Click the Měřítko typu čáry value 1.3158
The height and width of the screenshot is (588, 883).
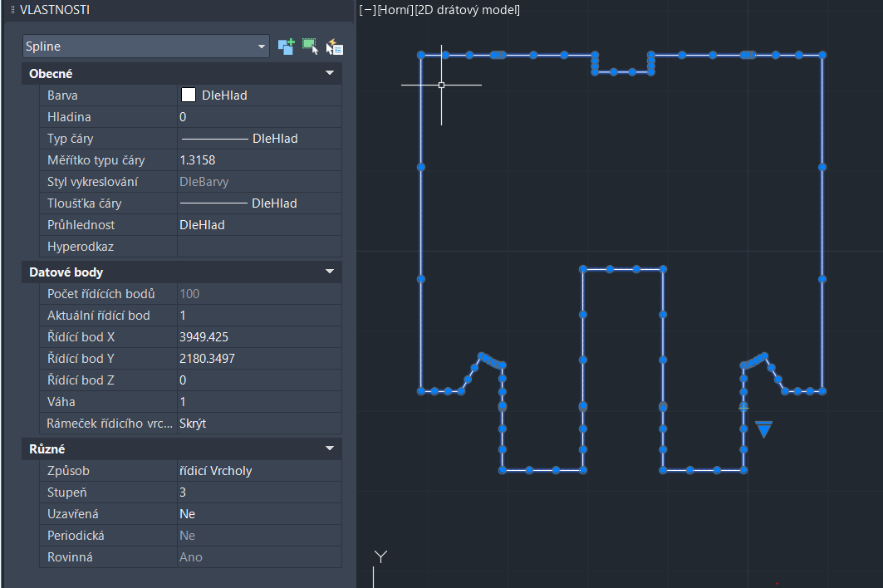pyautogui.click(x=258, y=160)
